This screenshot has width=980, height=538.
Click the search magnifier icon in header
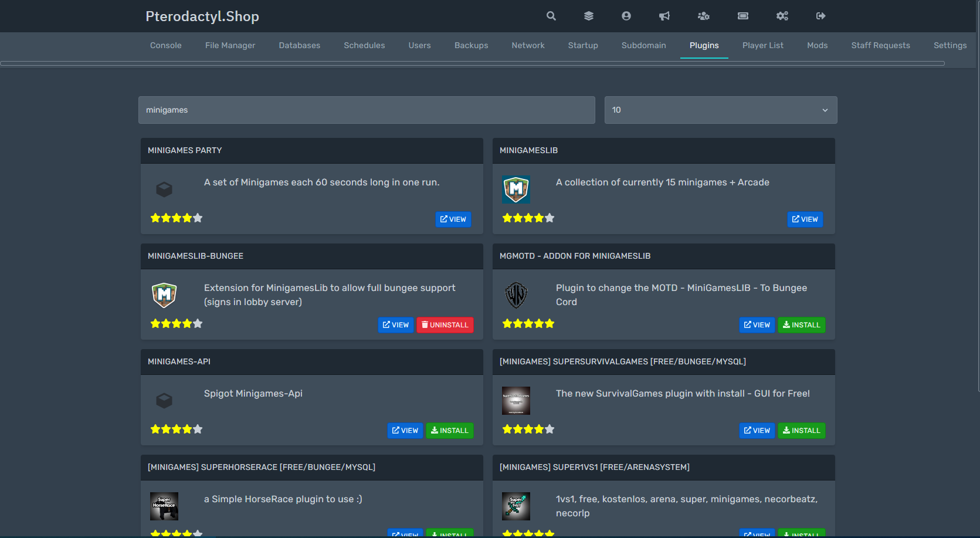[x=551, y=16]
